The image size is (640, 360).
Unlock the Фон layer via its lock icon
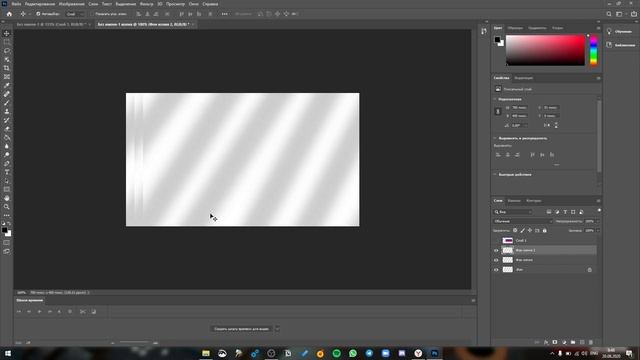[x=589, y=270]
